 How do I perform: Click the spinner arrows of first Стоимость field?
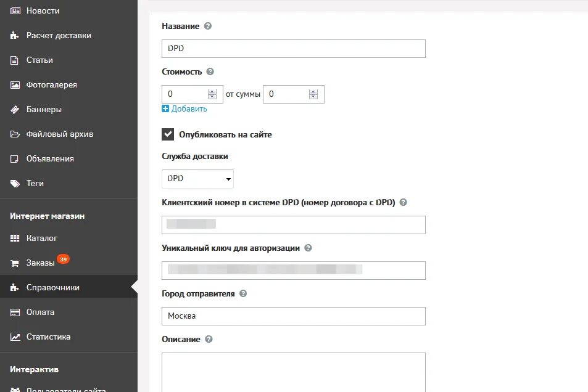pyautogui.click(x=212, y=94)
